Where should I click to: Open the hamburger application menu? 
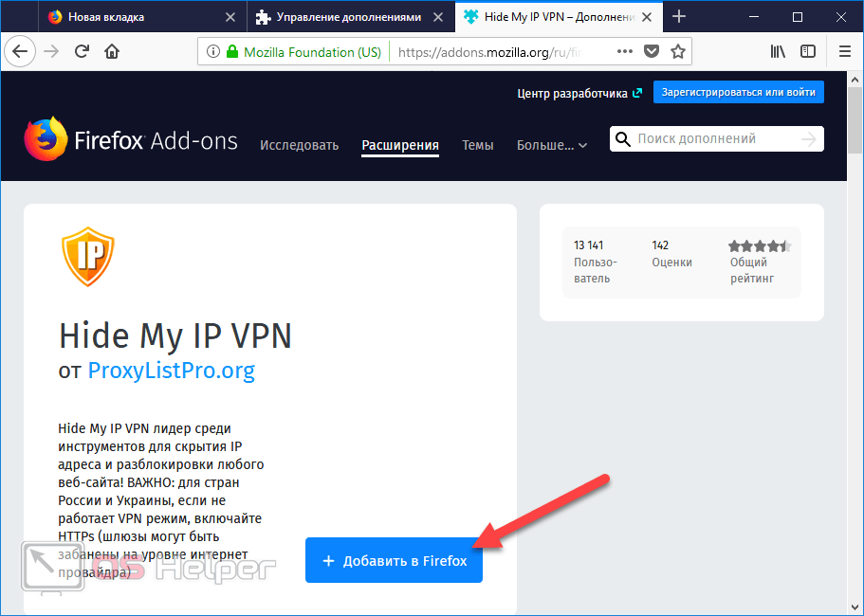(x=845, y=52)
